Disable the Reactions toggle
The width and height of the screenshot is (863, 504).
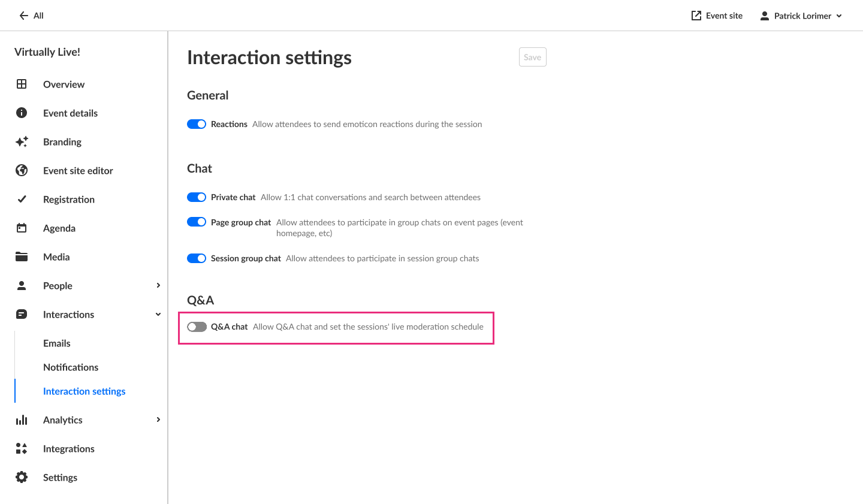[197, 124]
